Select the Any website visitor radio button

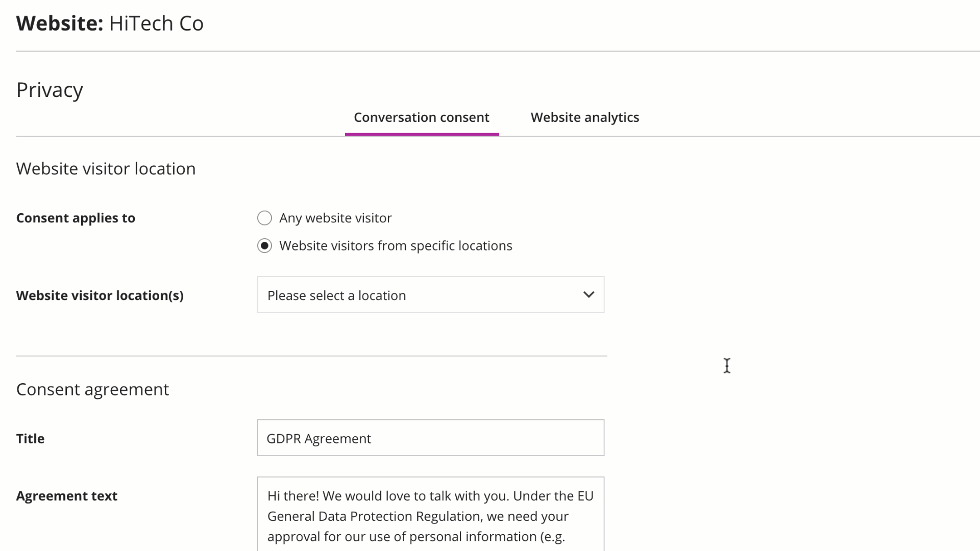click(264, 218)
